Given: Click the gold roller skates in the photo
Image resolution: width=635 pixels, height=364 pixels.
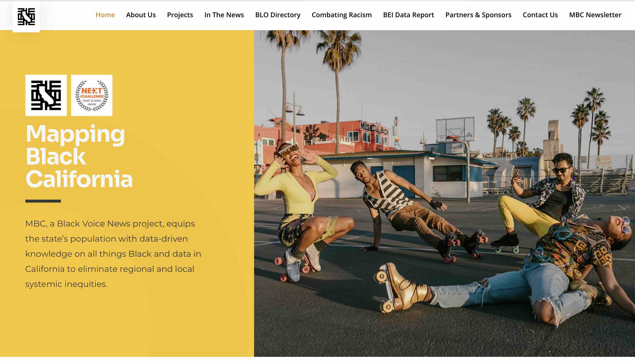Looking at the screenshot, I should tap(403, 288).
